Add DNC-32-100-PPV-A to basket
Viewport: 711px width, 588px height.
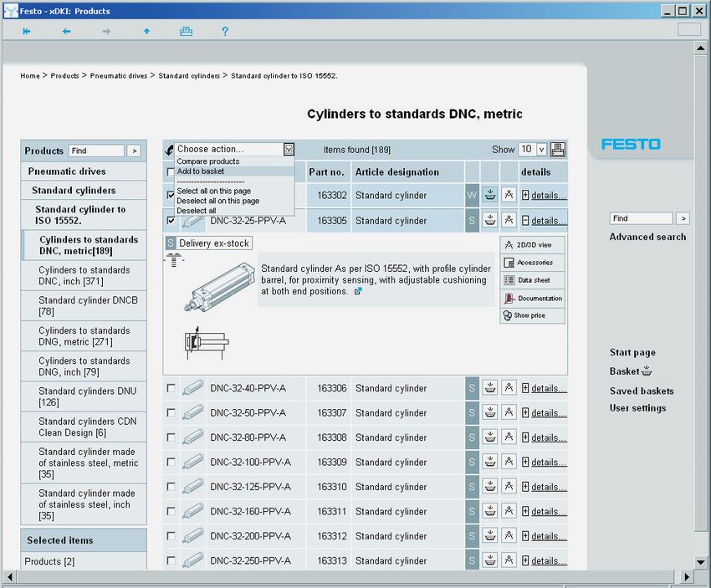tap(489, 462)
